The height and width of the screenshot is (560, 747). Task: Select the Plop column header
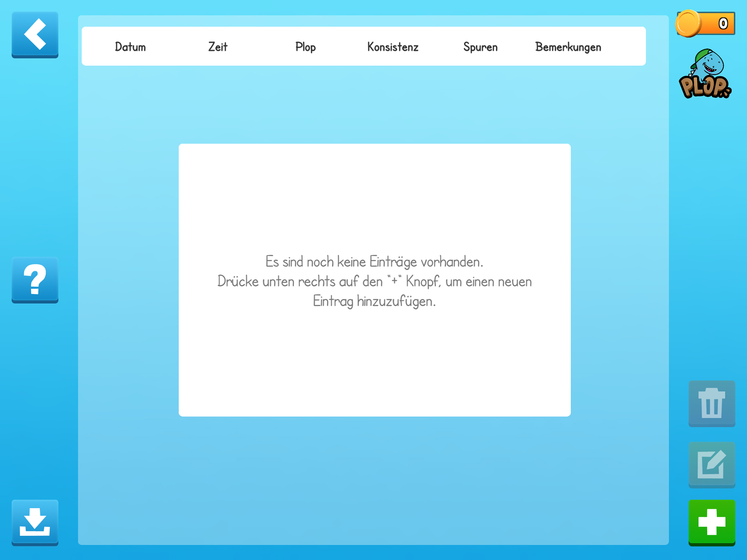click(x=305, y=47)
